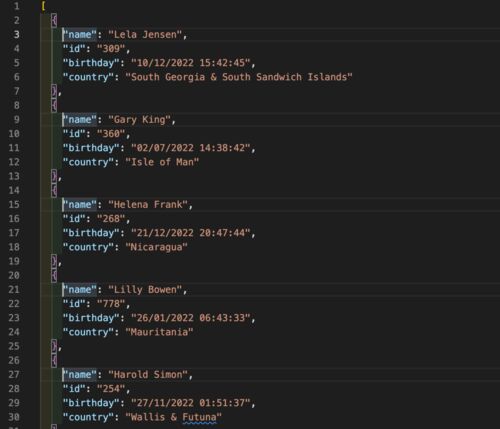Click the "country" key on line 12
This screenshot has width=500, height=429.
coord(88,162)
